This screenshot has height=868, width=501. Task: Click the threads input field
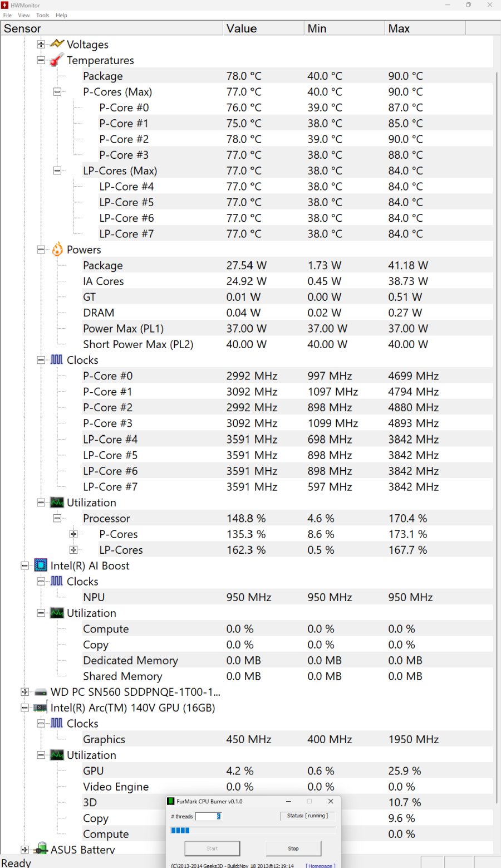click(209, 816)
